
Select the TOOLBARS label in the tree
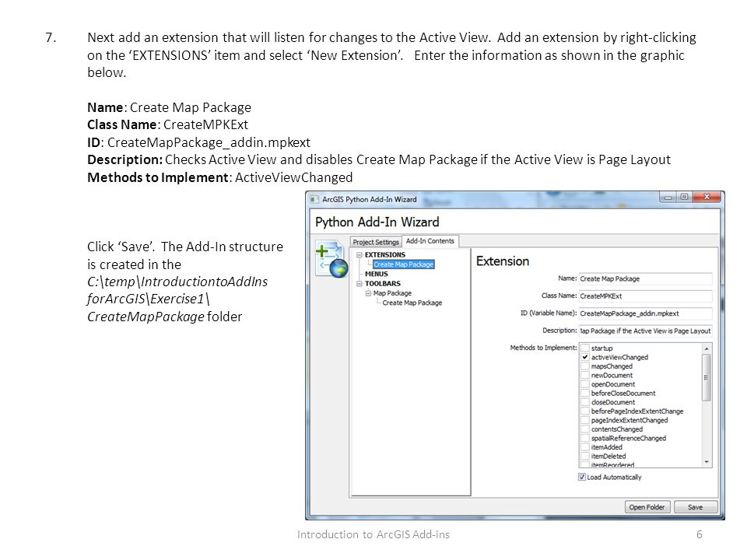point(383,284)
